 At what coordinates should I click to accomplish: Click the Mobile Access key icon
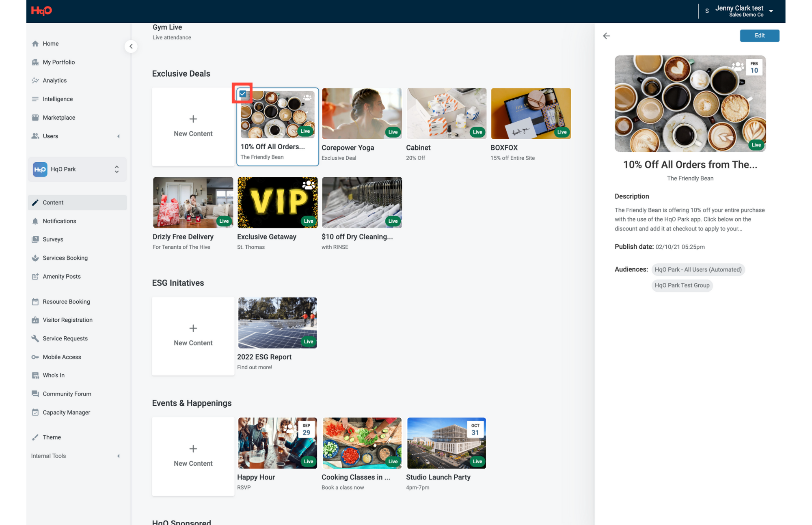35,357
